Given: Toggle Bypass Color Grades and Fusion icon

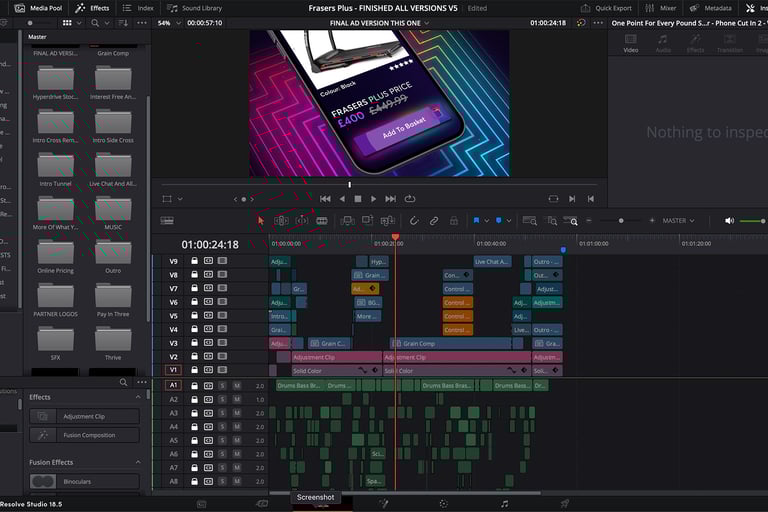Looking at the screenshot, I should click(x=581, y=23).
